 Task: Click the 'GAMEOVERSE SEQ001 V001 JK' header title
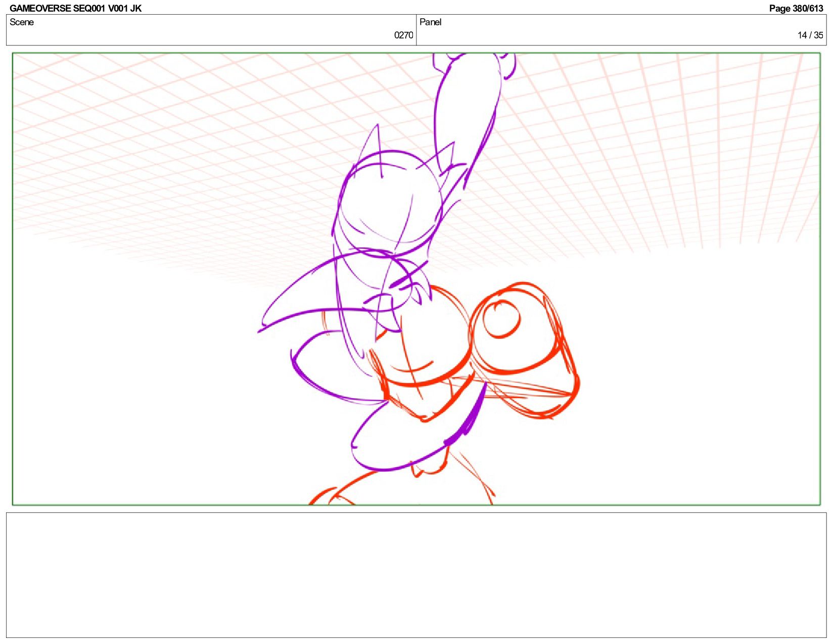click(x=76, y=8)
